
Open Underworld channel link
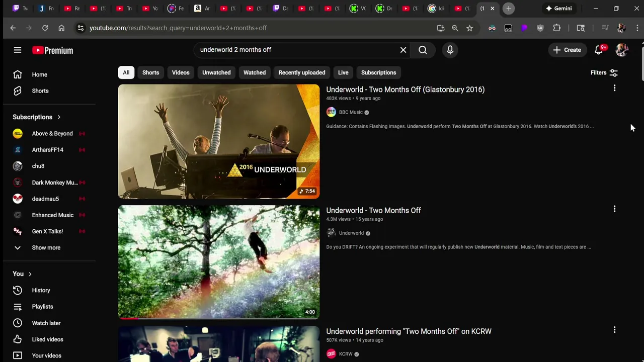[x=351, y=233]
